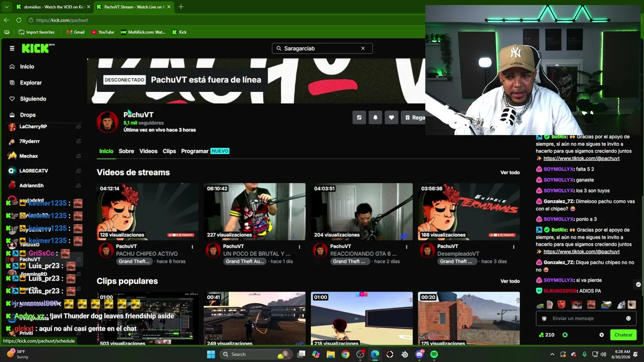Open chat settings gear
This screenshot has height=362, width=644.
(x=601, y=335)
